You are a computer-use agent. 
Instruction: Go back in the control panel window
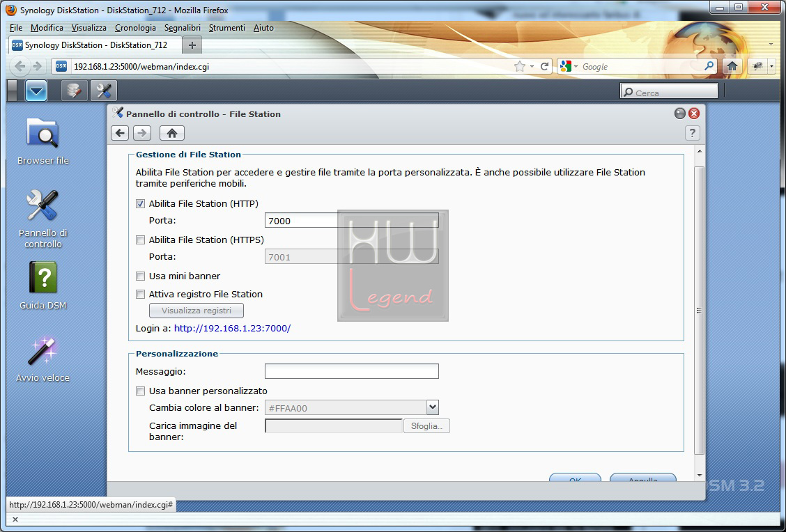click(x=120, y=133)
